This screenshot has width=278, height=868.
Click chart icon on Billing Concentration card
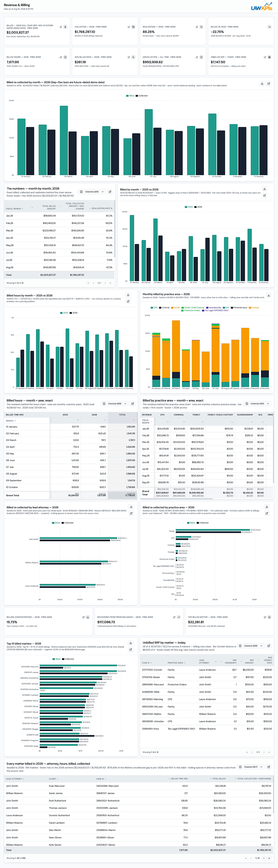(x=88, y=617)
